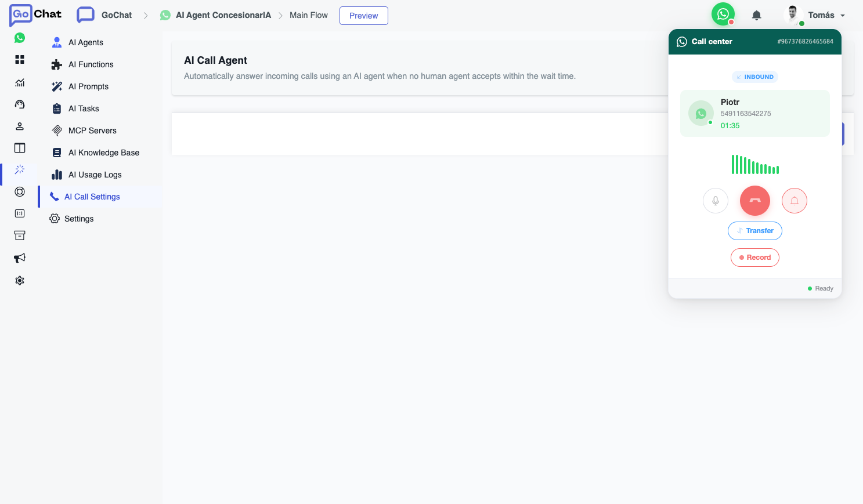Click the phone number 5491163542275

pyautogui.click(x=746, y=114)
